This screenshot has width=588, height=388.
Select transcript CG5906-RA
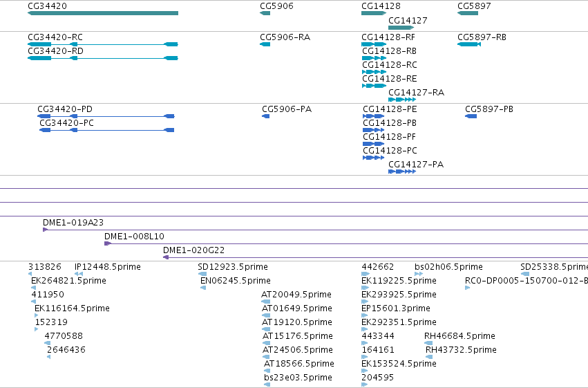265,44
